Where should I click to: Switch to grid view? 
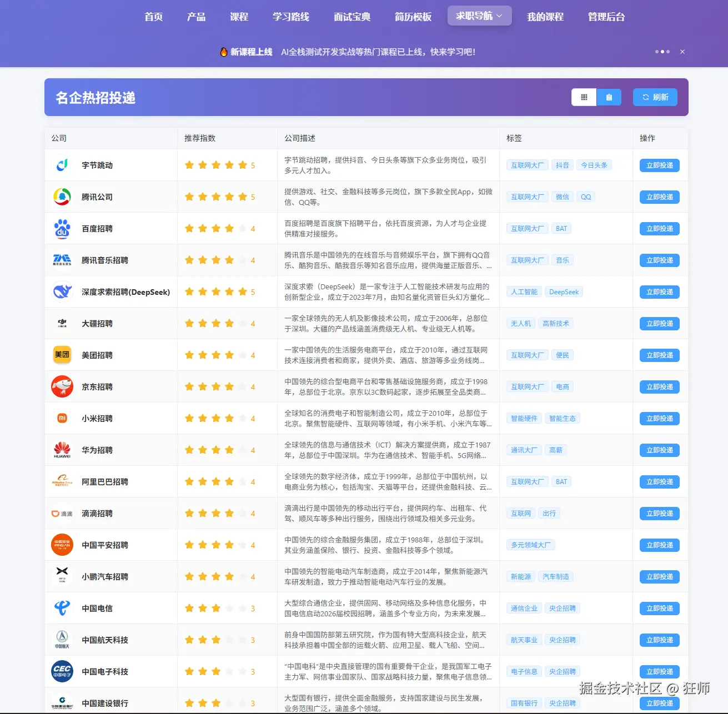[584, 97]
